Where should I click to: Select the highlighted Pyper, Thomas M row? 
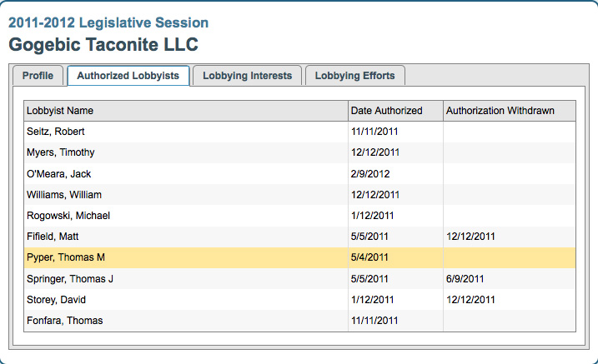point(66,257)
